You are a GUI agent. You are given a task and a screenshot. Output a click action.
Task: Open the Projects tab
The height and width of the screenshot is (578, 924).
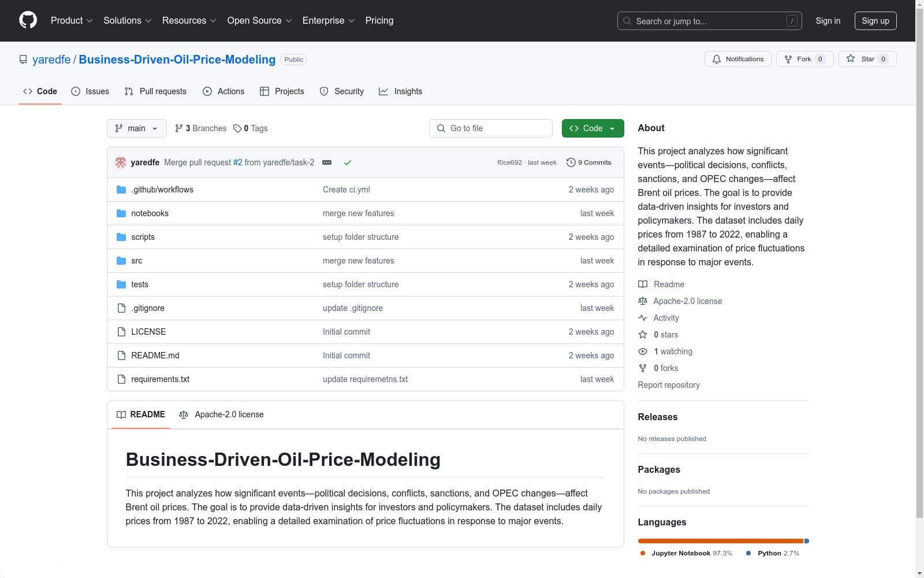coord(282,91)
